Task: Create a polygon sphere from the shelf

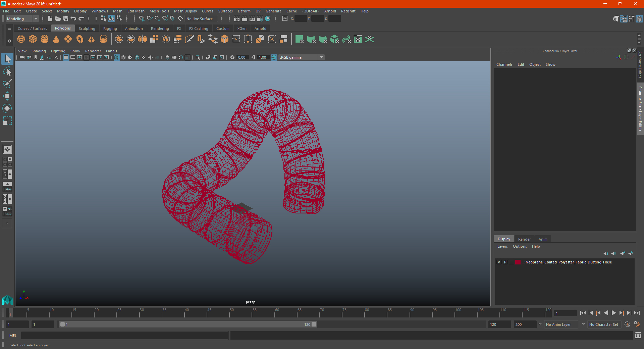Action: coord(21,39)
